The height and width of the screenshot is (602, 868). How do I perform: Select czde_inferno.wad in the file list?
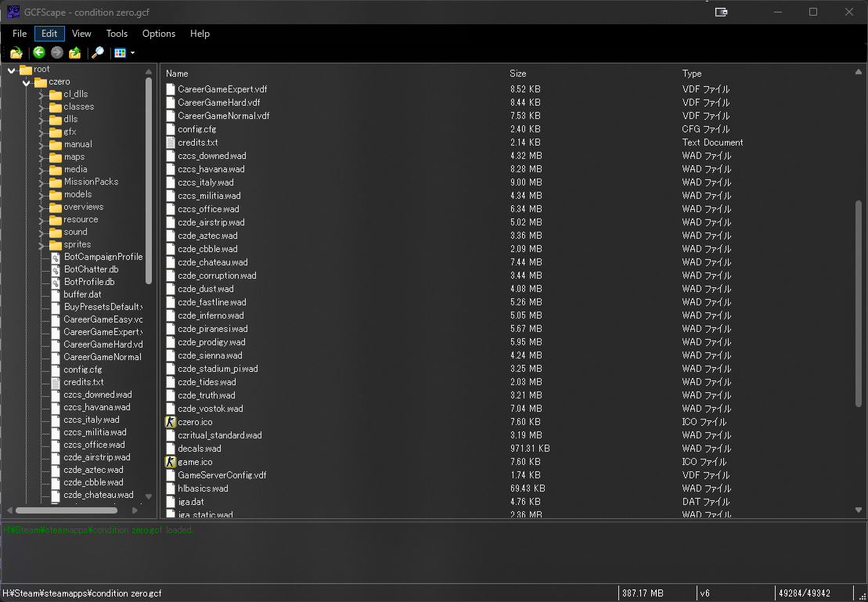pos(211,315)
